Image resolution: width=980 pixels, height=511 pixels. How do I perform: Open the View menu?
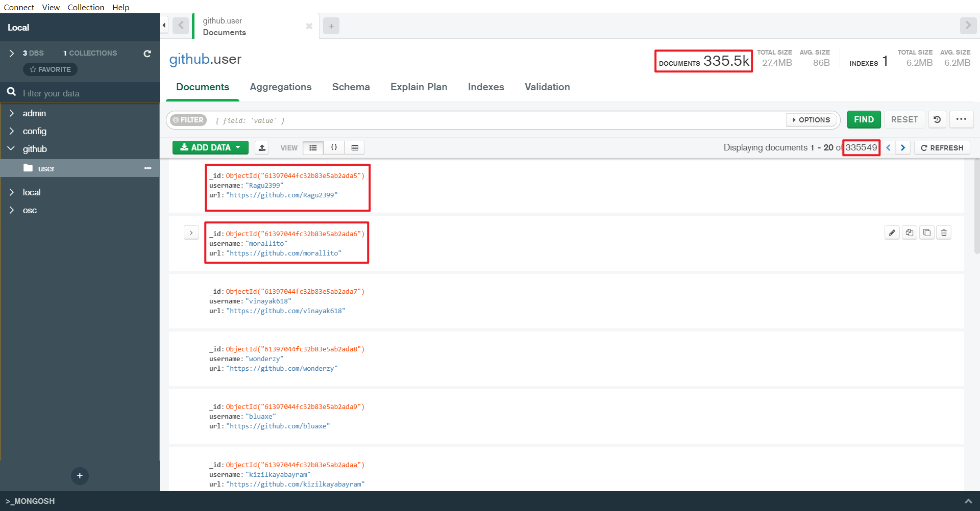coord(51,7)
